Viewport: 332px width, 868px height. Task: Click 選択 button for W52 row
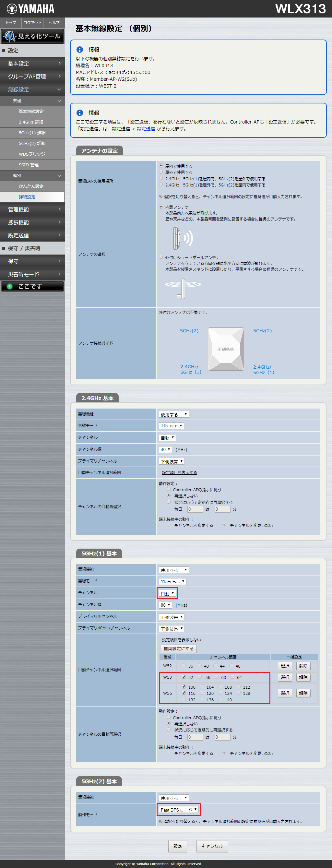(x=285, y=666)
